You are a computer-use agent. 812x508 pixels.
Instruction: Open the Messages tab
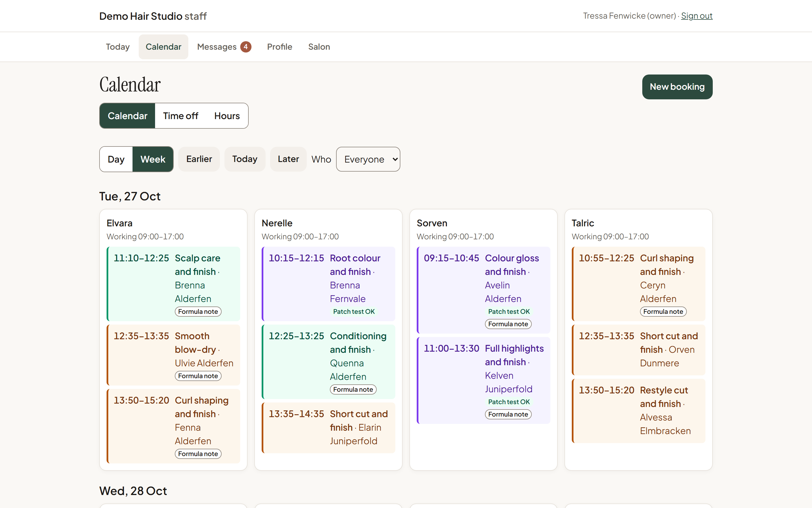(x=224, y=47)
